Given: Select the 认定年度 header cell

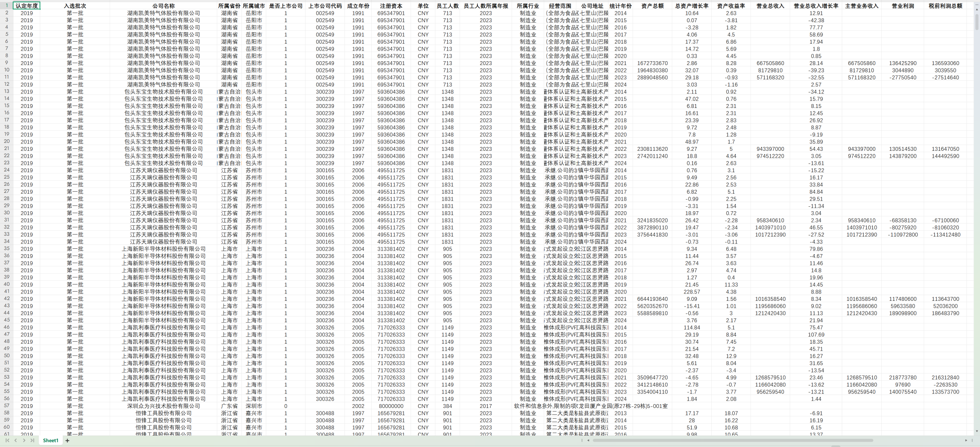Looking at the screenshot, I should tap(26, 6).
